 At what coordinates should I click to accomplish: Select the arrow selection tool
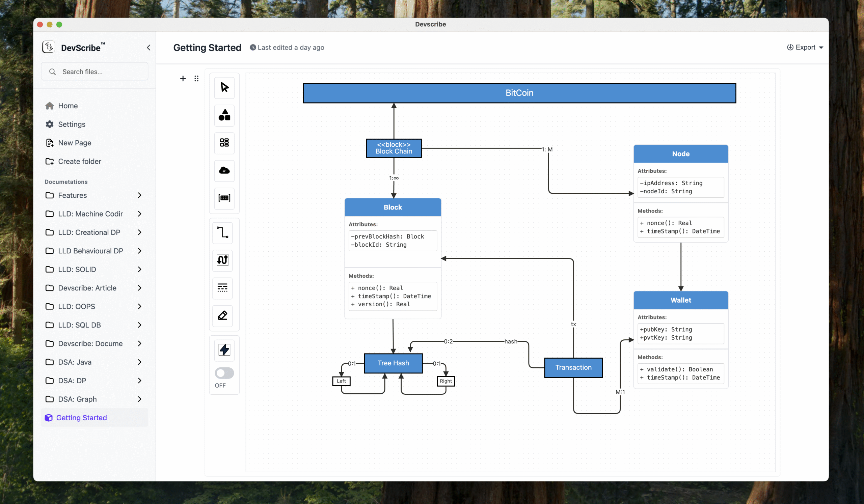coord(224,88)
